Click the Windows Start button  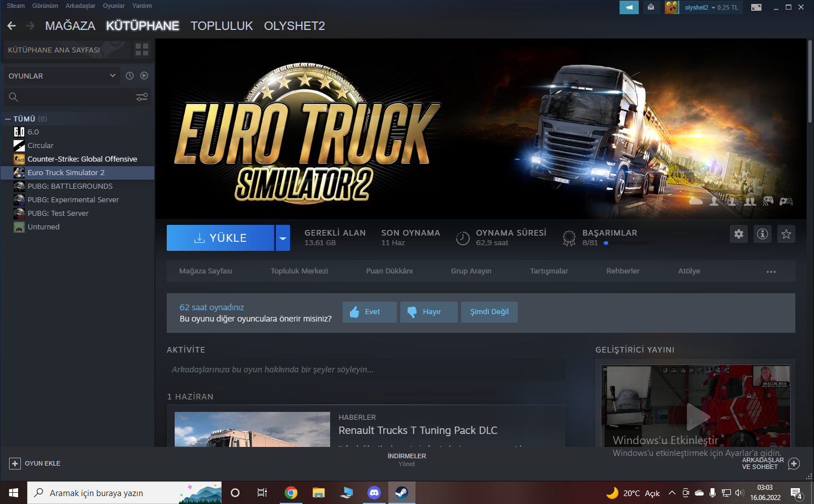[x=14, y=493]
